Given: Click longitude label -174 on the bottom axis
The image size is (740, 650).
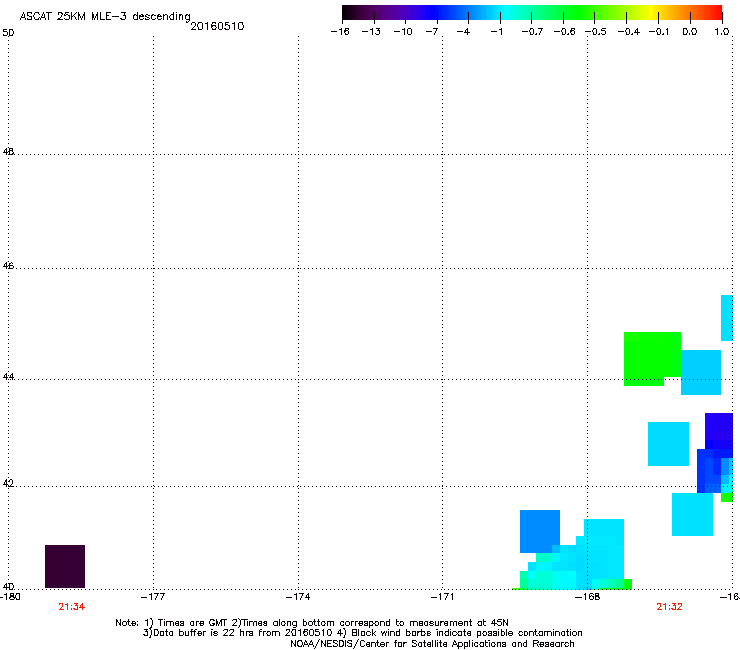Looking at the screenshot, I should [x=298, y=597].
